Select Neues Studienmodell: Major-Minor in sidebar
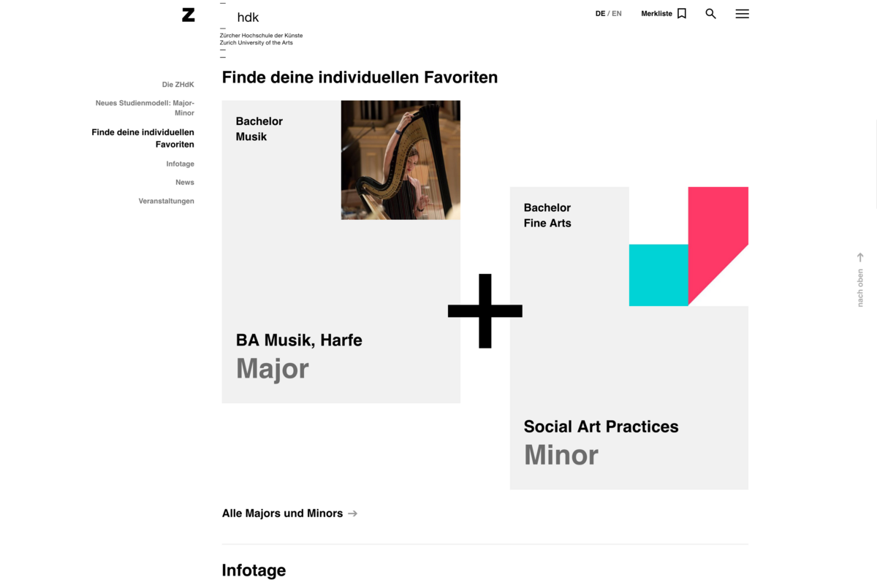The height and width of the screenshot is (588, 877). coord(145,108)
